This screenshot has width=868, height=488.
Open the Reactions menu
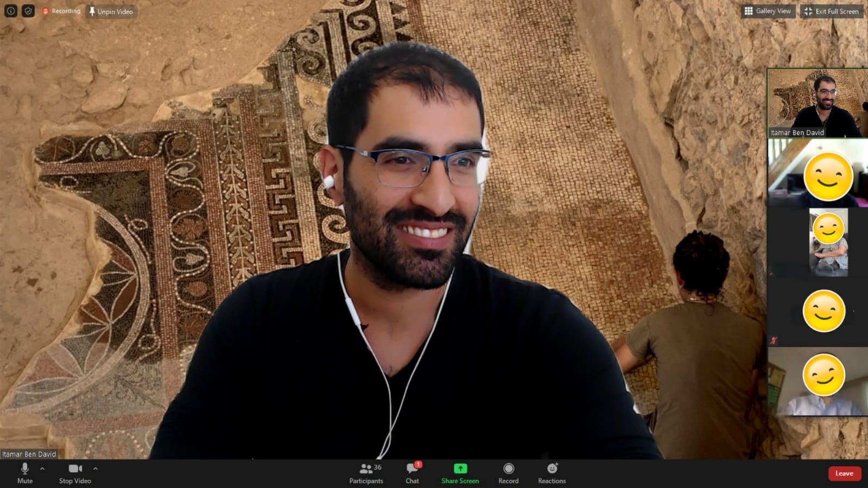pyautogui.click(x=552, y=473)
